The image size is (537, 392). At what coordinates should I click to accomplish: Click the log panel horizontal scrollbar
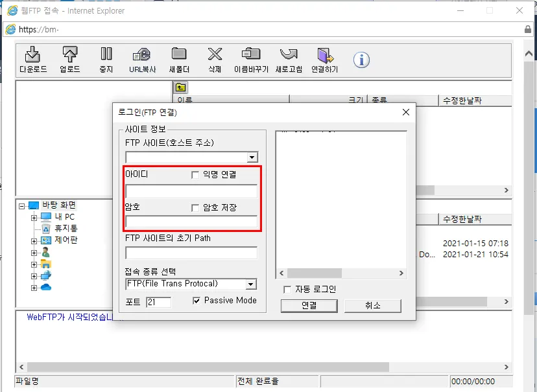[x=208, y=367]
